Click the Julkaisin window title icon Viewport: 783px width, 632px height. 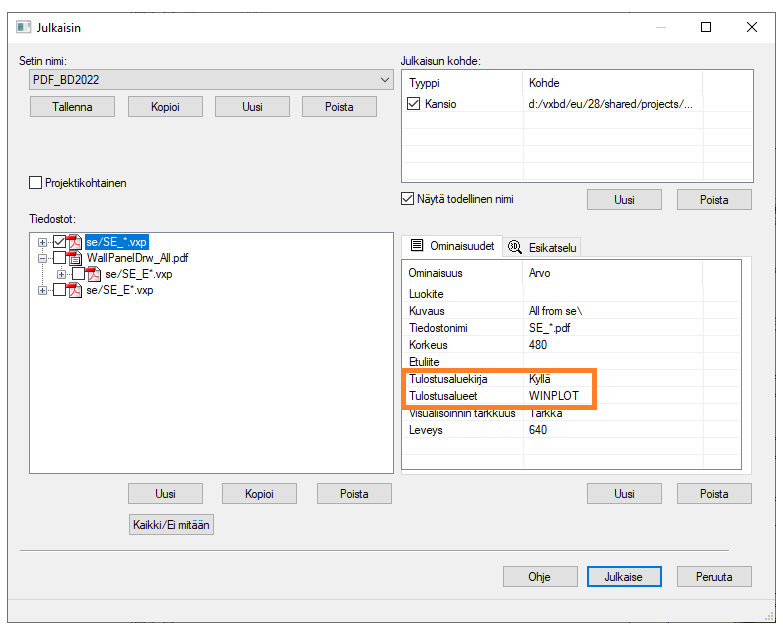23,27
